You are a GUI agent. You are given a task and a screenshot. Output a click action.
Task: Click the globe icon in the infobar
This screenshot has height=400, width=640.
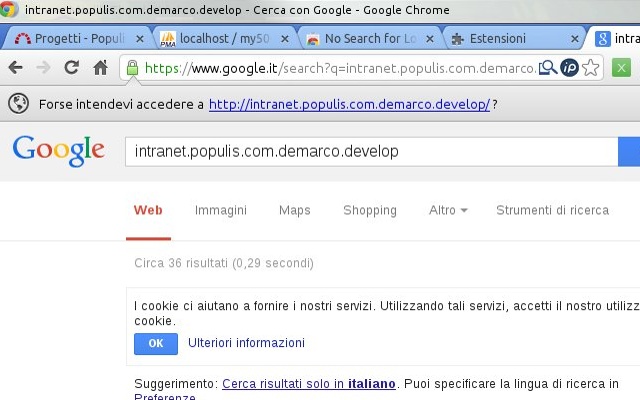pyautogui.click(x=18, y=104)
